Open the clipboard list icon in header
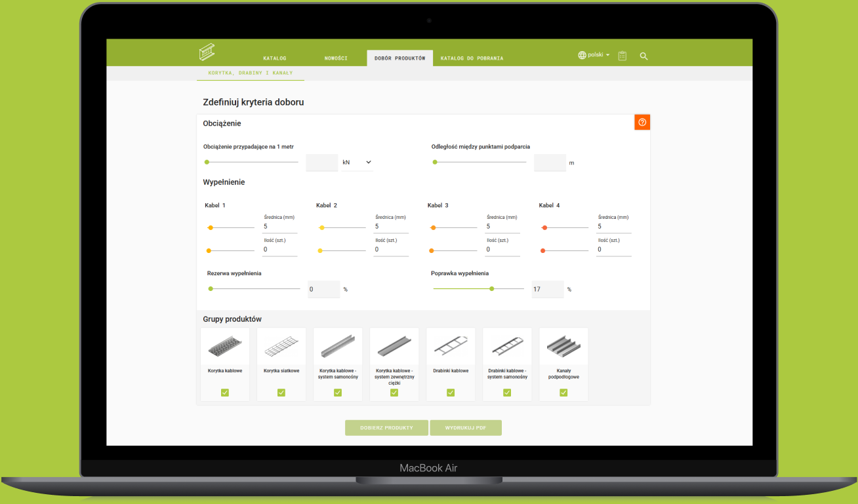The width and height of the screenshot is (858, 504). (623, 56)
